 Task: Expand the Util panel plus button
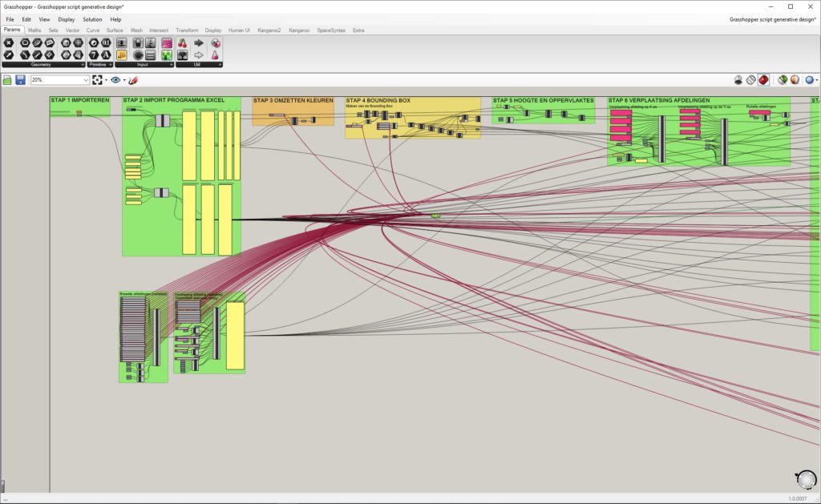pos(220,65)
